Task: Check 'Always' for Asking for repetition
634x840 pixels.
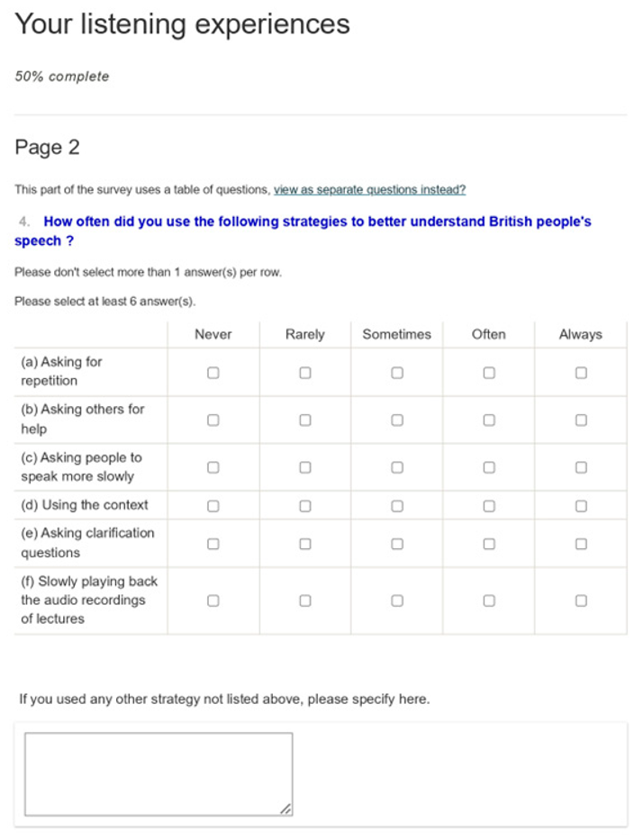Action: coord(581,372)
